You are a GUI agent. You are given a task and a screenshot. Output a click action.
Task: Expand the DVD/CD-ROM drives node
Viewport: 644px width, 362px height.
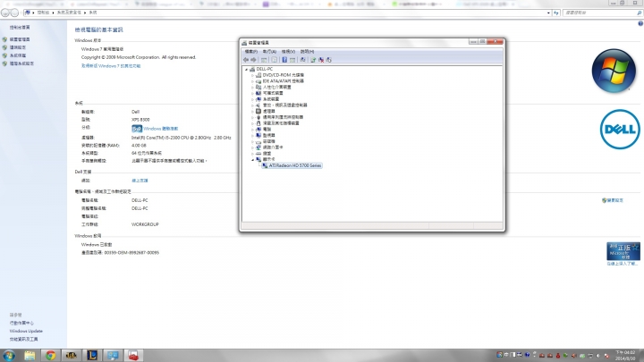[x=252, y=75]
